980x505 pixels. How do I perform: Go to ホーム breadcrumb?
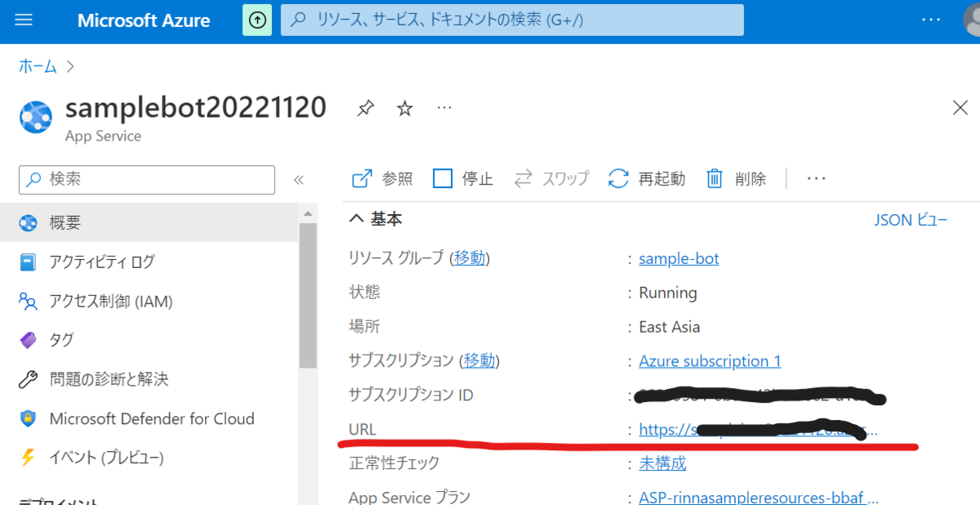coord(38,66)
